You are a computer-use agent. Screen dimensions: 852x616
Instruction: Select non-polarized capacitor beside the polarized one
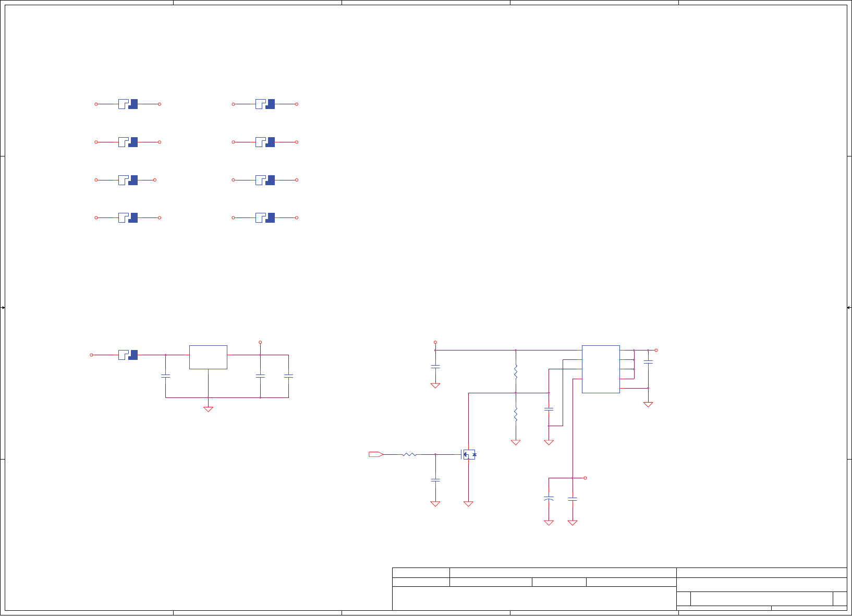573,499
